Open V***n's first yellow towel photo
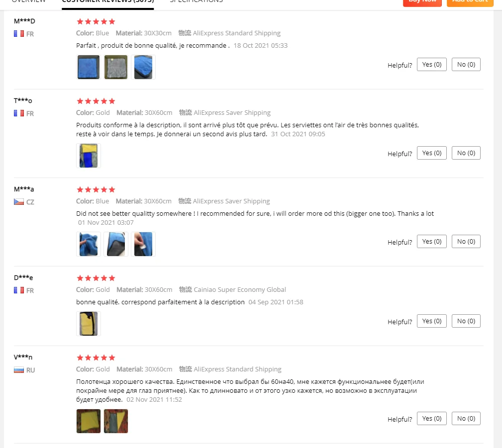 [x=89, y=421]
